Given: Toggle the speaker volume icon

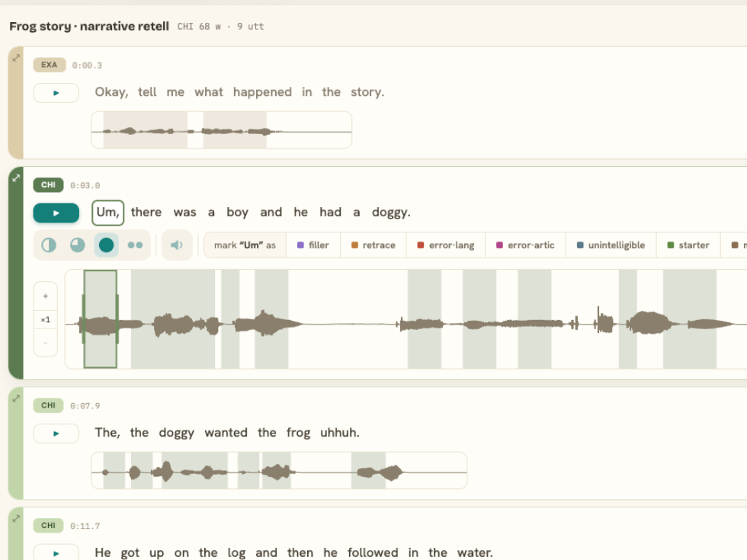Looking at the screenshot, I should tap(177, 245).
